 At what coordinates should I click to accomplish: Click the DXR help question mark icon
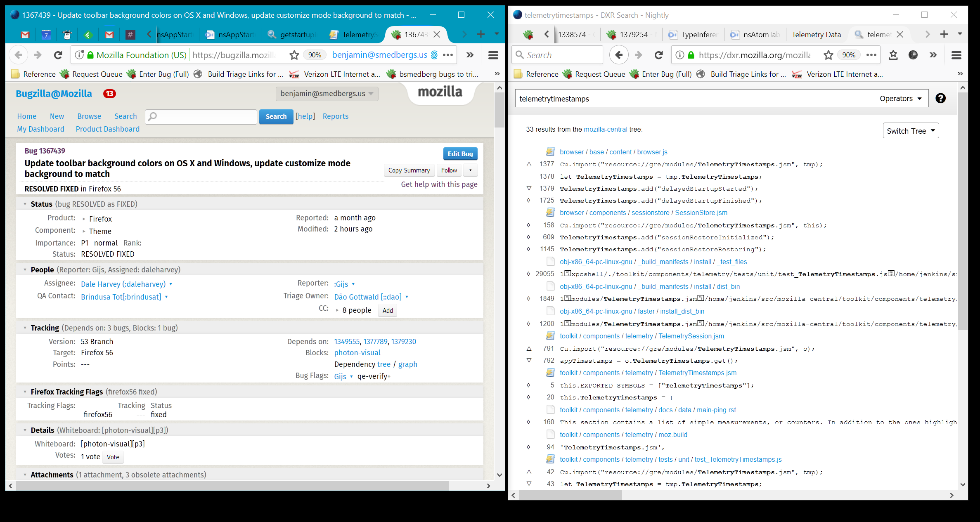940,98
